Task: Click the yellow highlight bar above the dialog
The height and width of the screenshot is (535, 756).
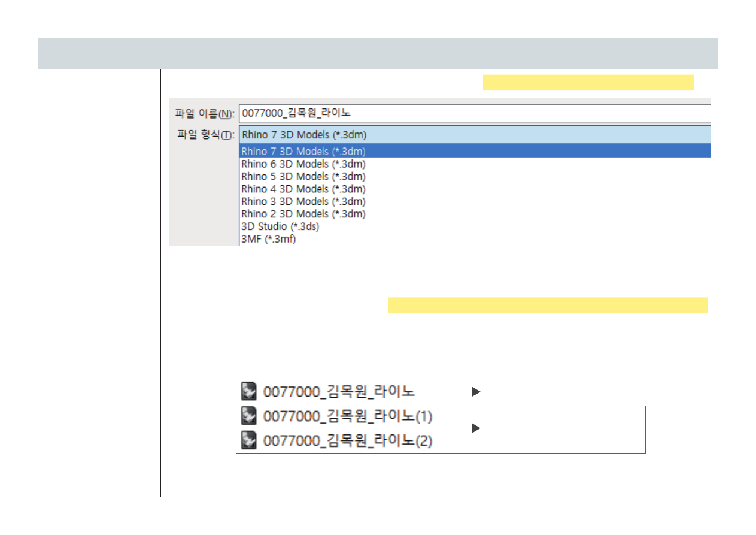Action: click(588, 83)
